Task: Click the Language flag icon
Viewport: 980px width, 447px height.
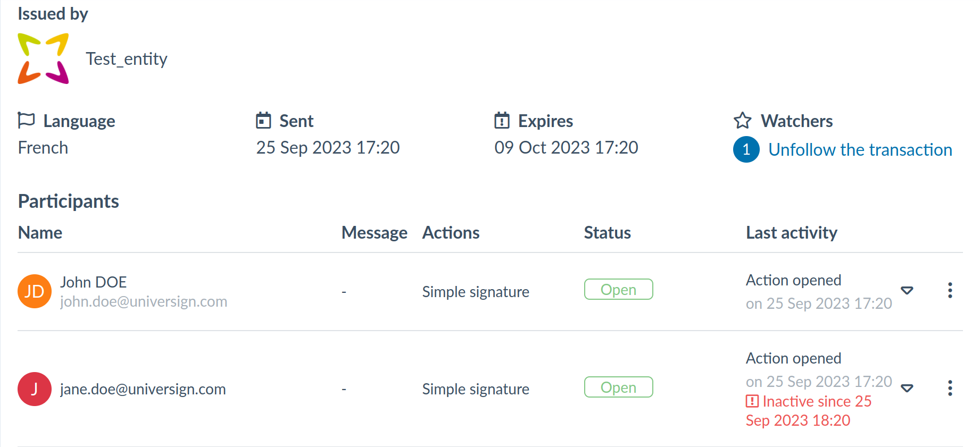Action: [x=26, y=120]
